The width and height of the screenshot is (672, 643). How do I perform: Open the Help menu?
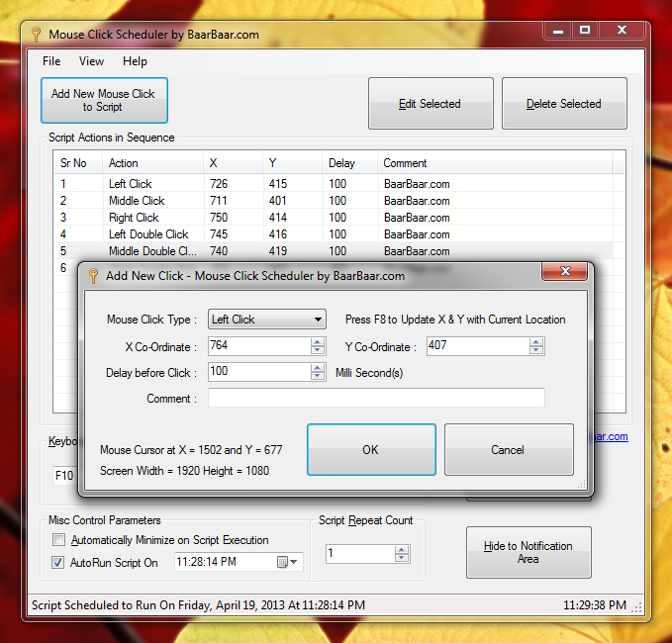pyautogui.click(x=135, y=61)
